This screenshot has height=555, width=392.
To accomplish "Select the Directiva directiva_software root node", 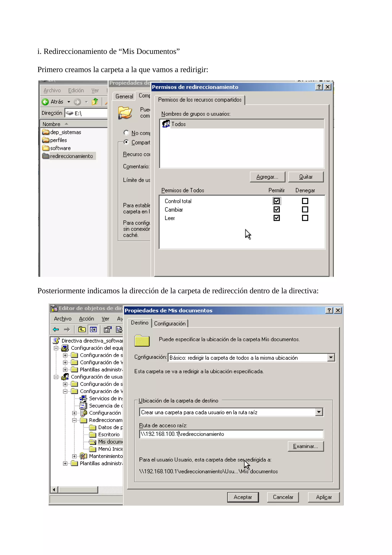I will coord(88,341).
